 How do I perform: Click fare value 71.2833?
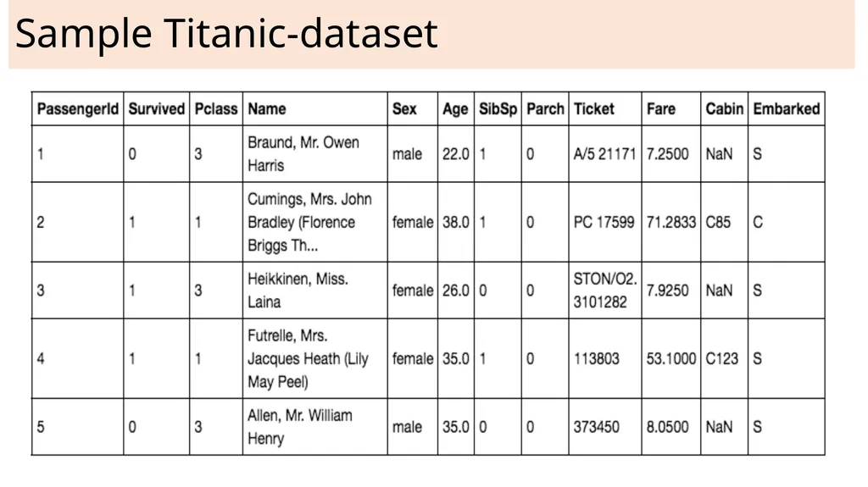pos(671,222)
